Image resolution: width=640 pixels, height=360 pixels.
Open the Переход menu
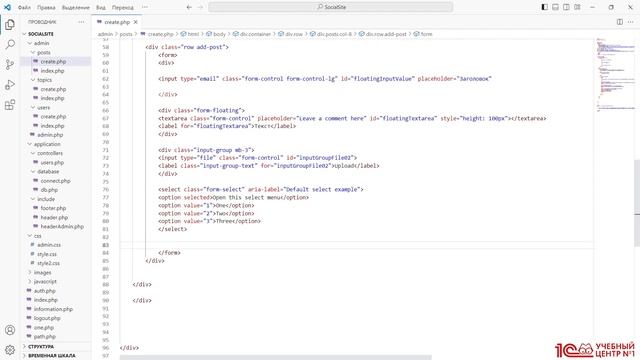click(x=122, y=7)
